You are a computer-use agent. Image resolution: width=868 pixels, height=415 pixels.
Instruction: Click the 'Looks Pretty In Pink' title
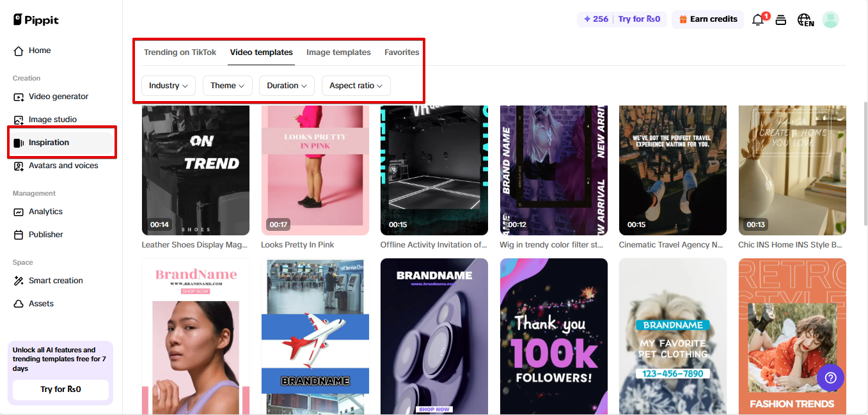point(297,245)
